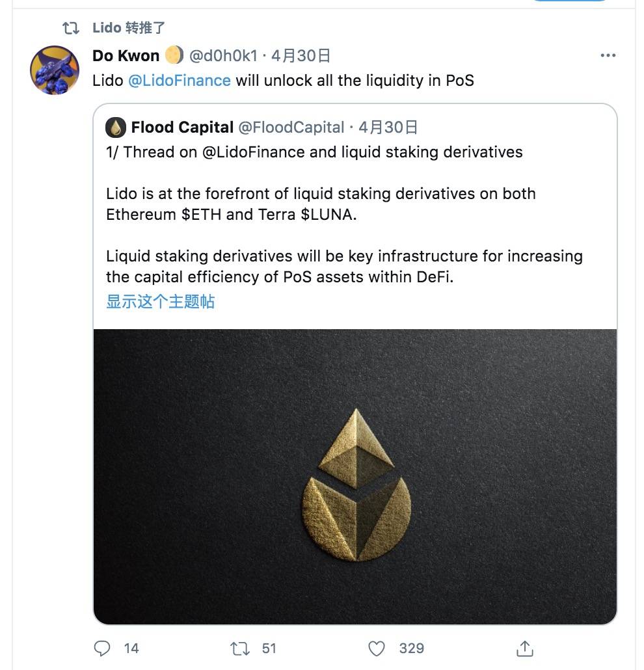Viewport: 644px width, 670px height.
Task: Open Do Kwon's profile avatar
Action: point(55,69)
